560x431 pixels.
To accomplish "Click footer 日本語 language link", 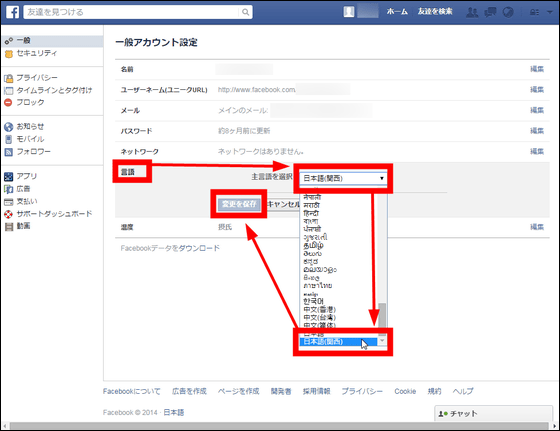I will click(x=174, y=412).
